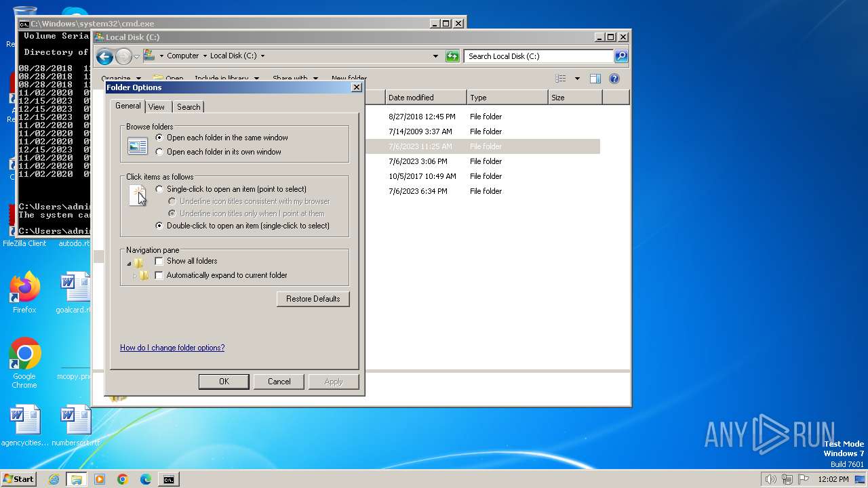Click the green Refresh button beside address bar

pyautogui.click(x=452, y=56)
